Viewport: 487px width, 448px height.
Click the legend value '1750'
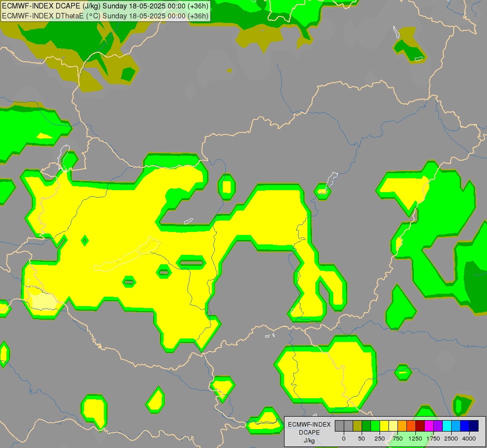(433, 439)
